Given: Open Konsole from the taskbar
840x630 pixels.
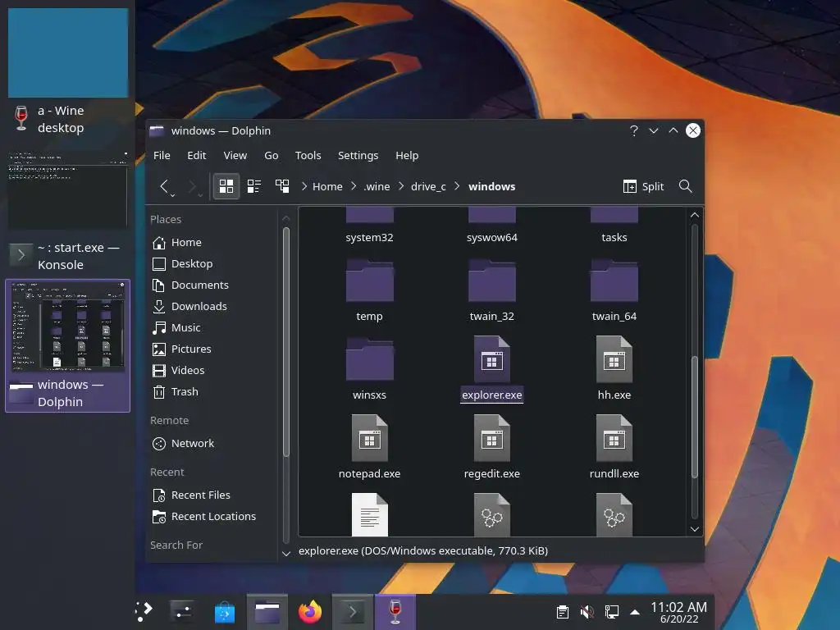Looking at the screenshot, I should [x=352, y=611].
